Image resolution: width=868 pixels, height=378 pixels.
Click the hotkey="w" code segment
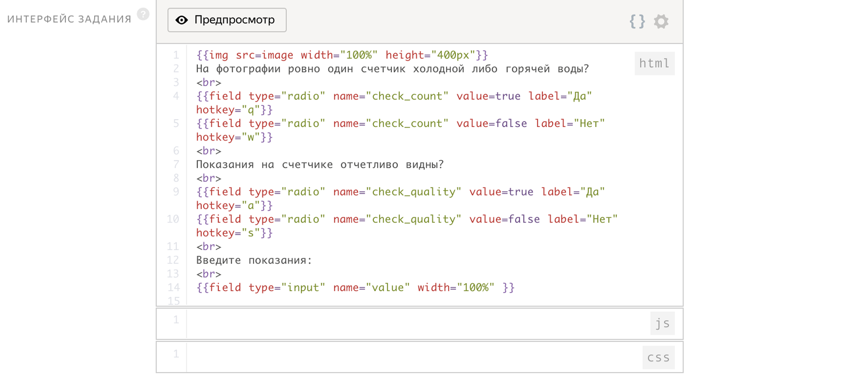coord(234,138)
